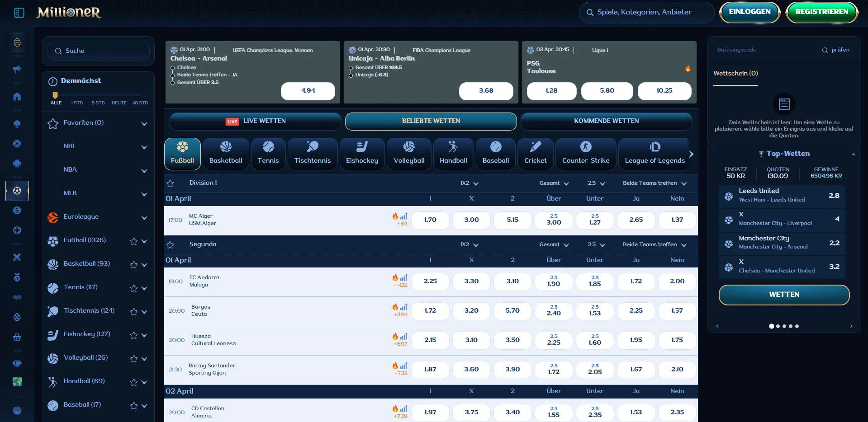Open the KOMMENDE WETTEN tab
Viewport: 868px width, 422px height.
point(606,121)
